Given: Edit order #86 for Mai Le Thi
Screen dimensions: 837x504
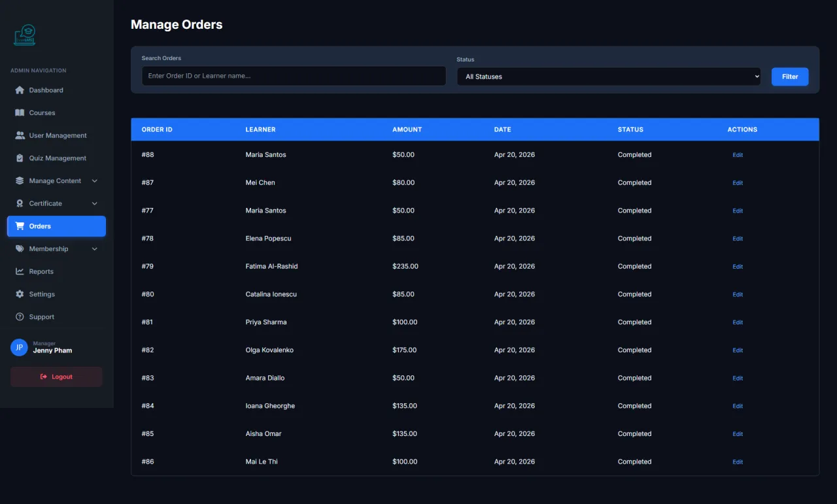Looking at the screenshot, I should click(x=738, y=462).
